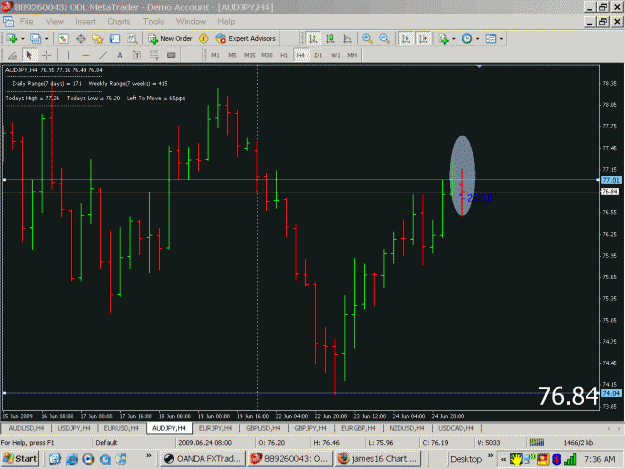Switch to M30 timeframe
Viewport: 625px width, 469px height.
click(267, 55)
